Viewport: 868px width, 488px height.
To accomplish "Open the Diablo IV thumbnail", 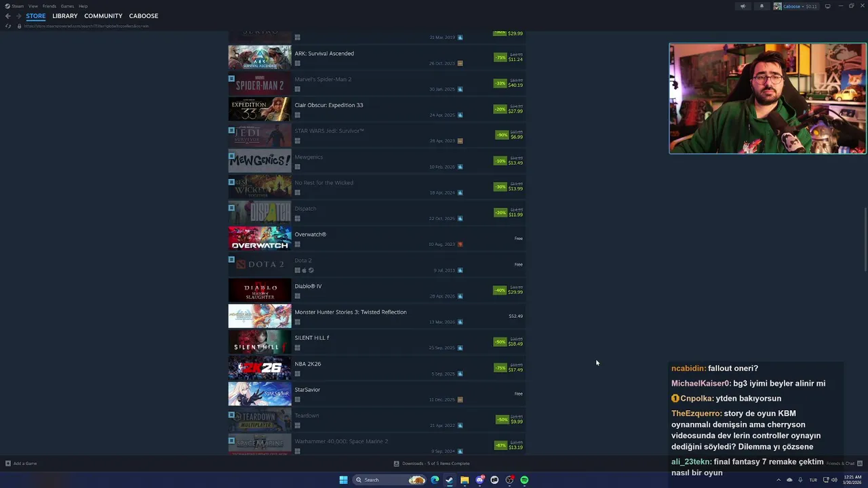I will tap(260, 291).
